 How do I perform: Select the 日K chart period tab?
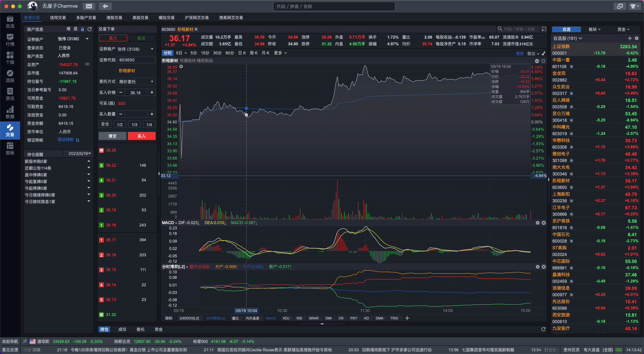pyautogui.click(x=242, y=53)
